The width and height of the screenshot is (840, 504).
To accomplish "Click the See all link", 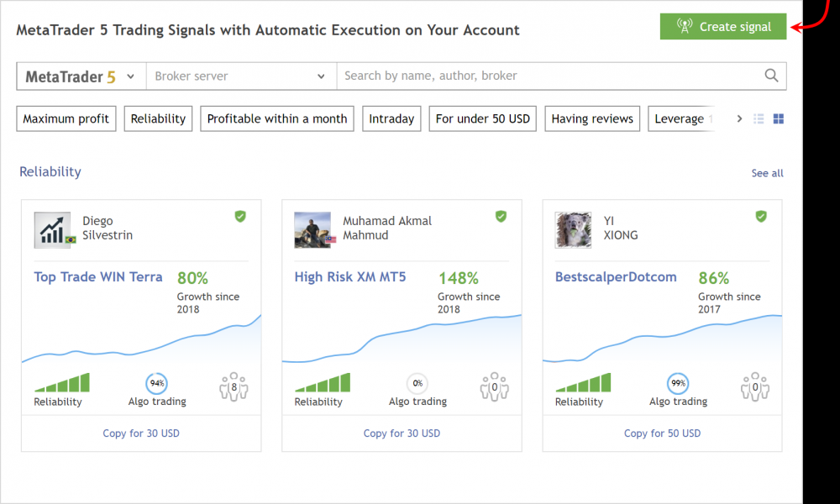I will [767, 173].
